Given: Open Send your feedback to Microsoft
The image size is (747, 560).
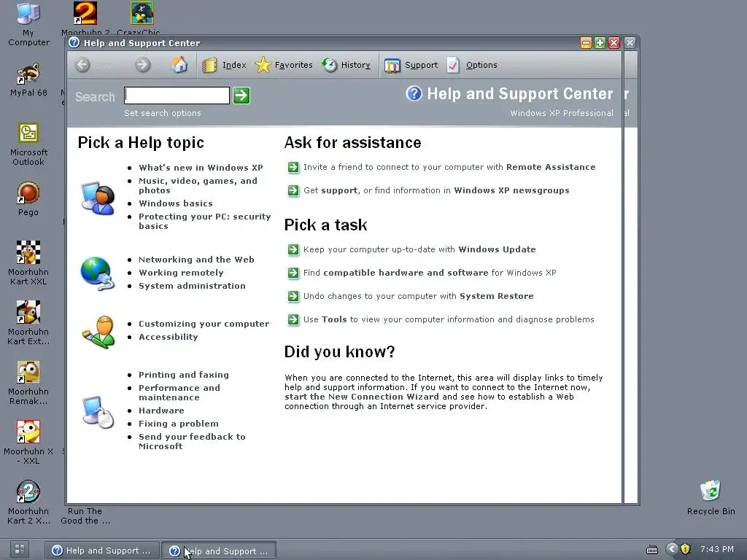Looking at the screenshot, I should (x=192, y=441).
